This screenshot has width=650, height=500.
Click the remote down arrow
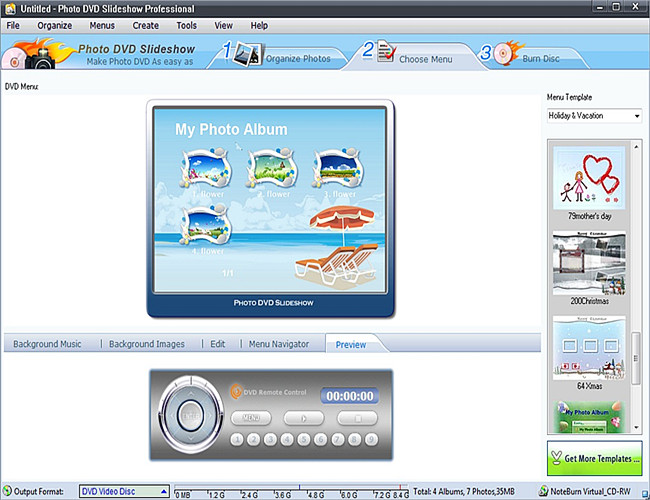click(191, 439)
